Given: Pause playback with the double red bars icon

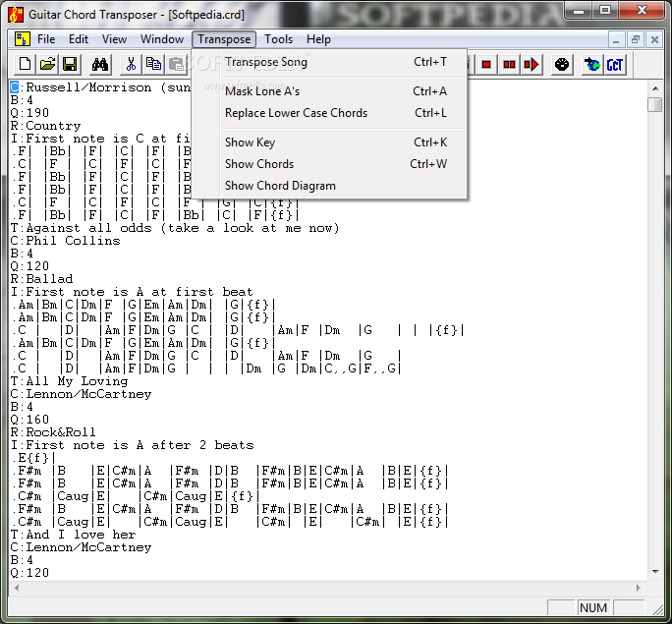Looking at the screenshot, I should [509, 65].
